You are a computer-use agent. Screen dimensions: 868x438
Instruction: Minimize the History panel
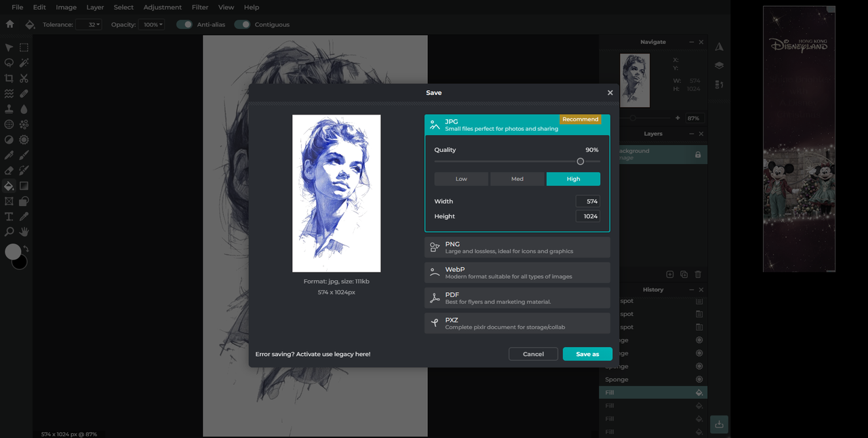(x=692, y=290)
